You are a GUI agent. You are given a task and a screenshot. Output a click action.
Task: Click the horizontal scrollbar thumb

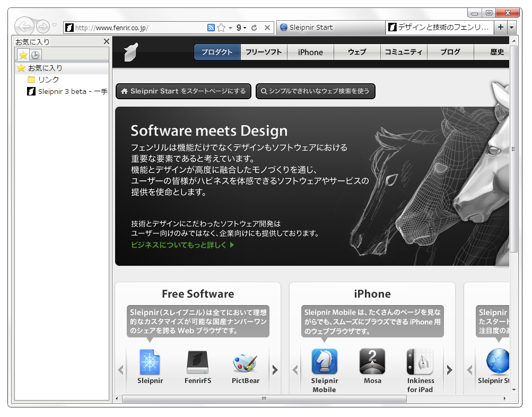(264, 398)
